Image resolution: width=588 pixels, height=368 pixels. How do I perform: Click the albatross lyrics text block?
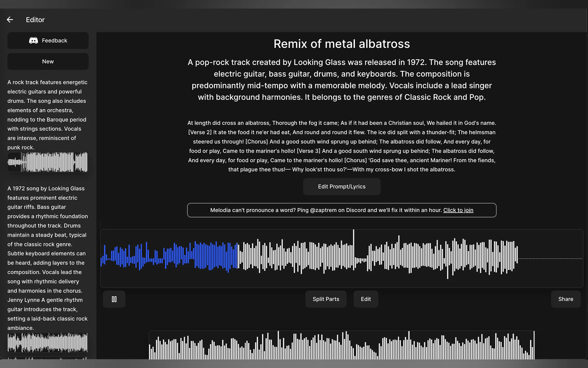pyautogui.click(x=341, y=146)
